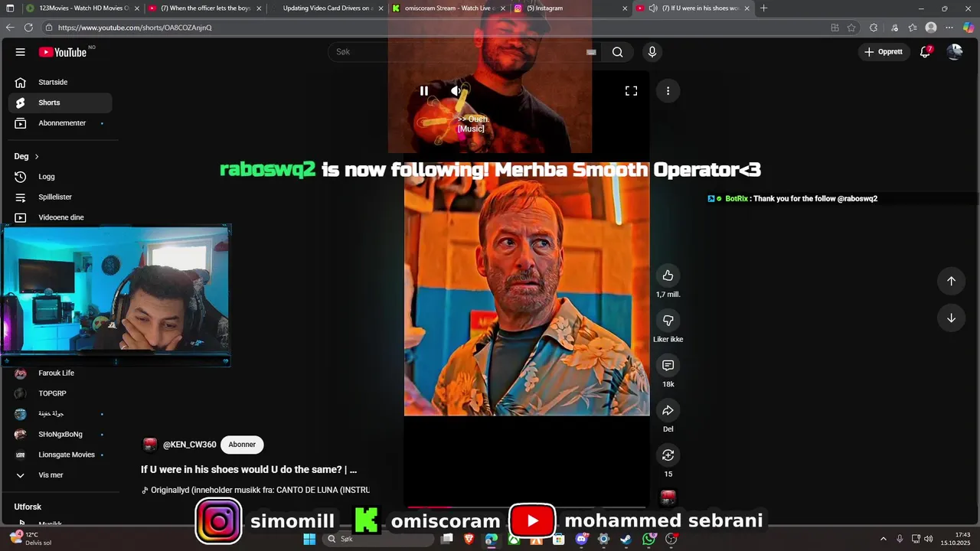Open the browser tab actions menu

click(x=10, y=8)
